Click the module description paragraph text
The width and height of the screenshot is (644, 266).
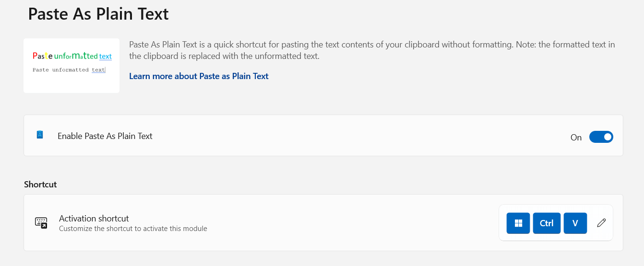[372, 50]
